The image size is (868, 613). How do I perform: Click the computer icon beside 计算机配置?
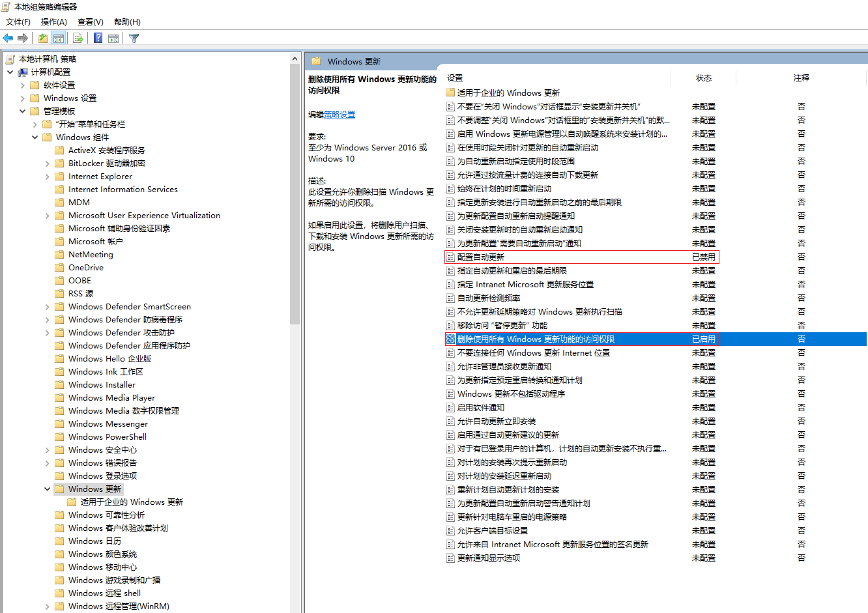pyautogui.click(x=23, y=72)
